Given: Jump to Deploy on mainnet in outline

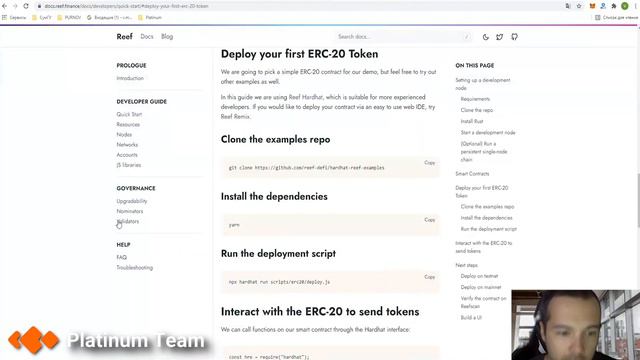Looking at the screenshot, I should [x=481, y=287].
